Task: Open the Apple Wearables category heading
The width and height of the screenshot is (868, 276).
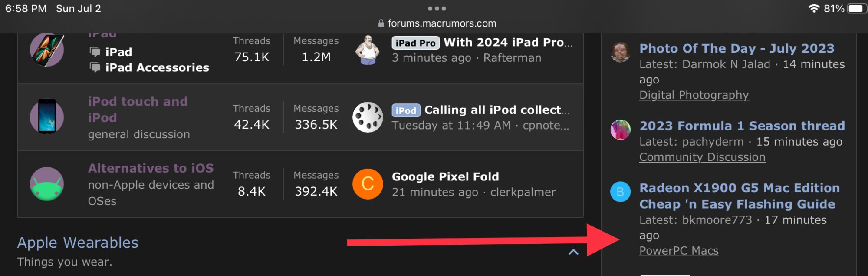Action: (x=78, y=243)
